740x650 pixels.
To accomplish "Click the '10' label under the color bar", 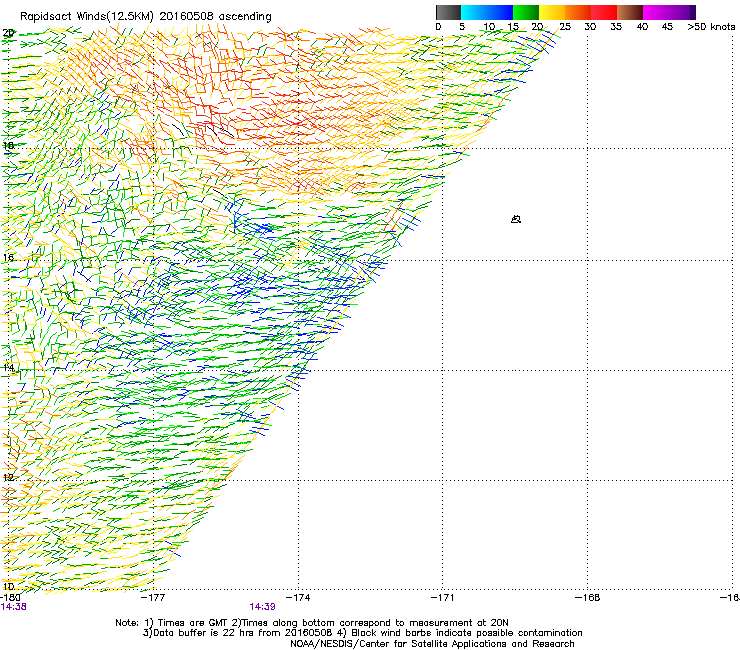I will tap(489, 27).
